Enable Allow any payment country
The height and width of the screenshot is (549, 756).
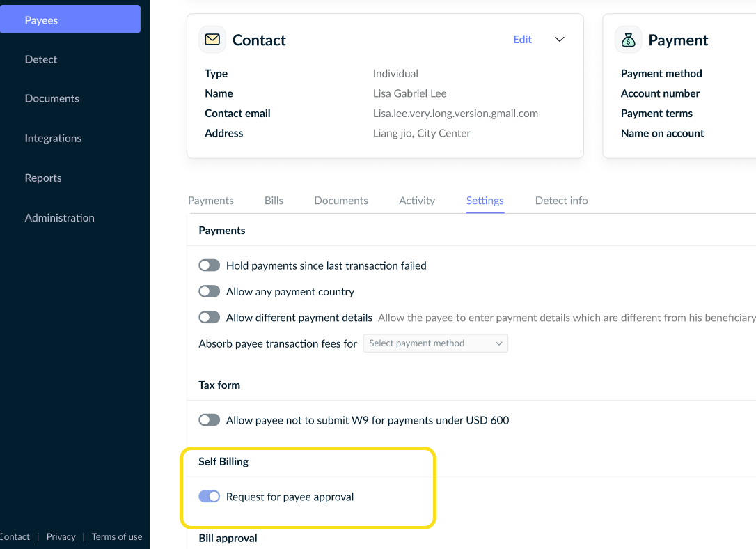pos(210,291)
